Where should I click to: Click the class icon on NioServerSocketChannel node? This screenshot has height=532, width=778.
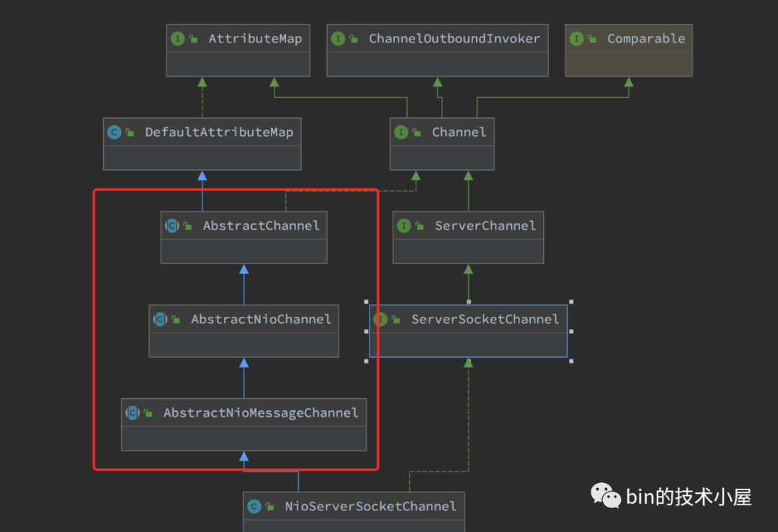tap(254, 507)
